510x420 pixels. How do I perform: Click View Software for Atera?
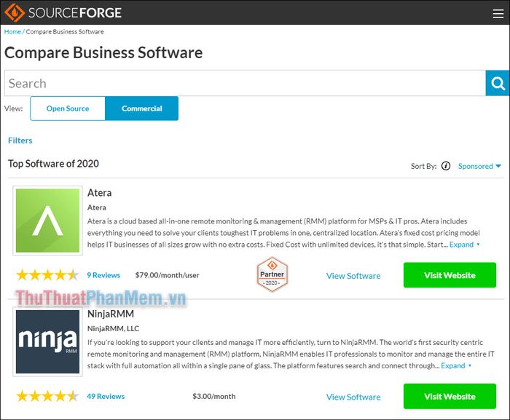tap(353, 276)
